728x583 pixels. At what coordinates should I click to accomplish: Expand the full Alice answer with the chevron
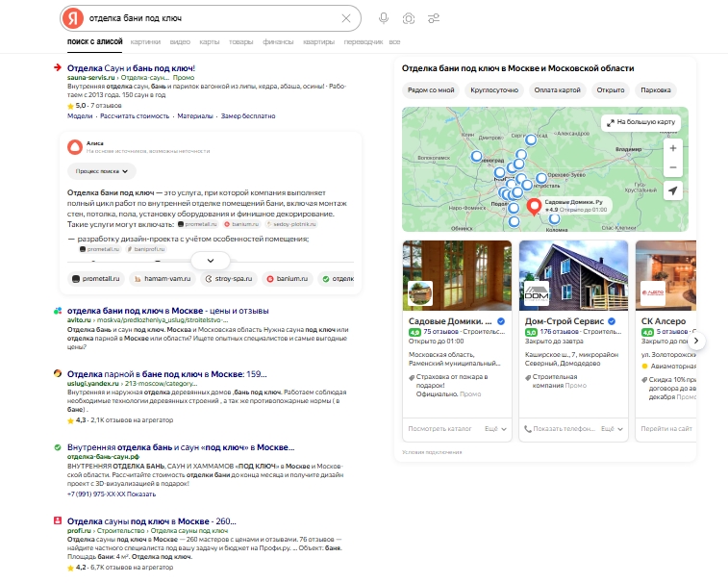click(210, 260)
